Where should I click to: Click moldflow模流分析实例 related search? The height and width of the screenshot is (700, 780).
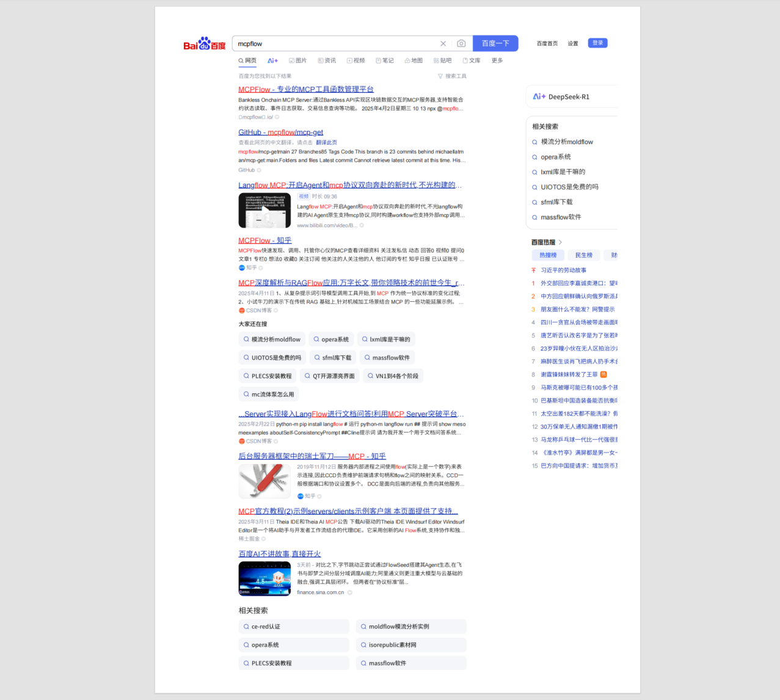pyautogui.click(x=411, y=627)
